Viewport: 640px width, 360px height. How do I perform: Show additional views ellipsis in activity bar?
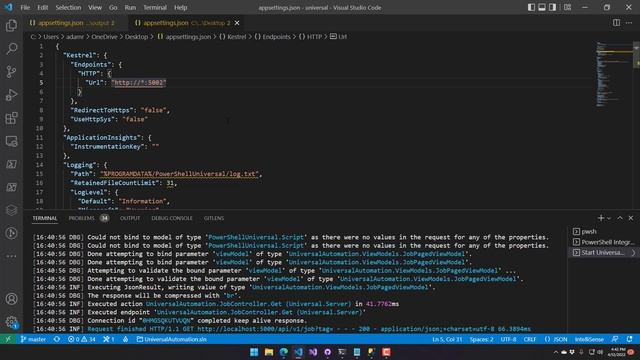click(x=11, y=256)
